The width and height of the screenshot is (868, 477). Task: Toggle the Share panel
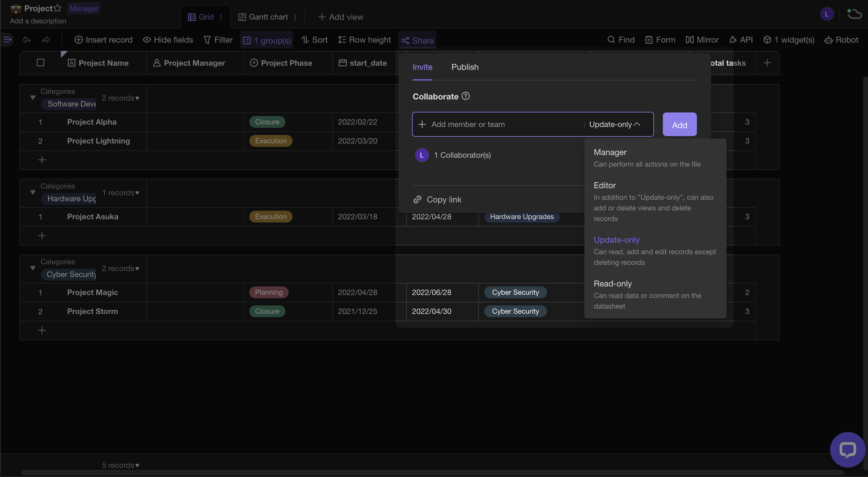pos(417,41)
